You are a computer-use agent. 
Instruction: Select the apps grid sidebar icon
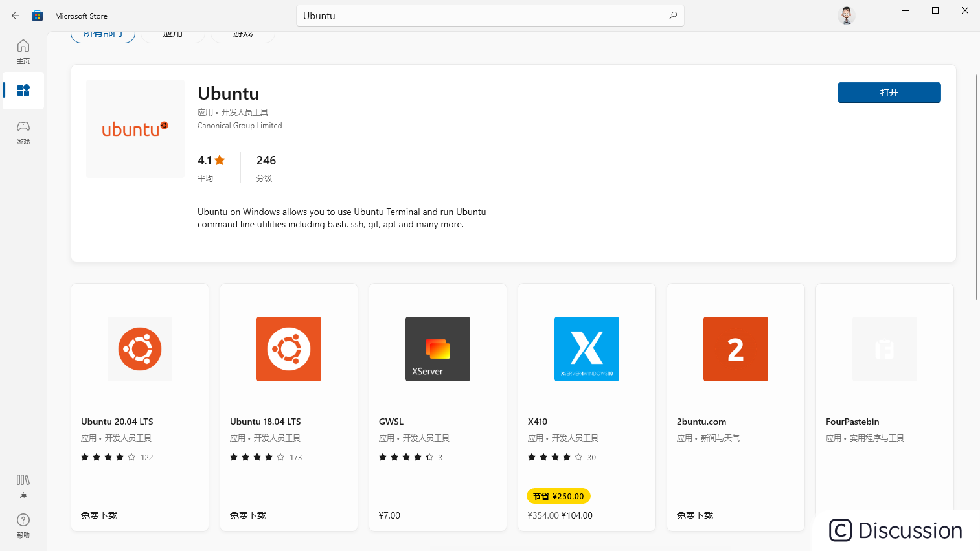point(23,91)
